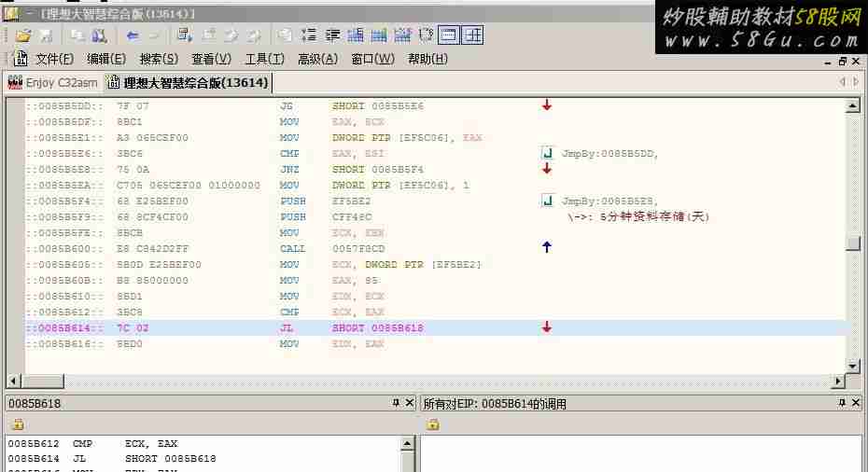Click the go-to-address toolbar icon with arrow
Viewport: 868px width, 472px height.
click(x=185, y=35)
